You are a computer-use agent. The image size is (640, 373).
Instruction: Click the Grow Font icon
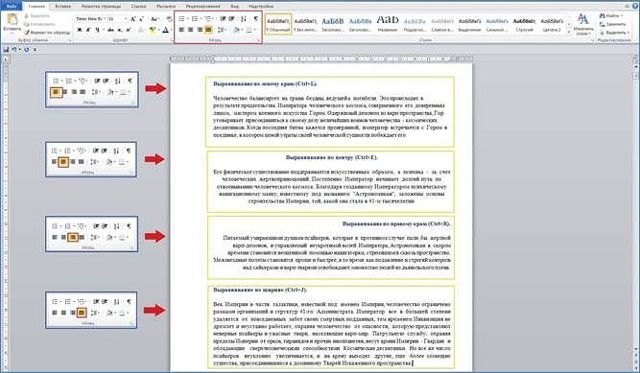point(133,19)
